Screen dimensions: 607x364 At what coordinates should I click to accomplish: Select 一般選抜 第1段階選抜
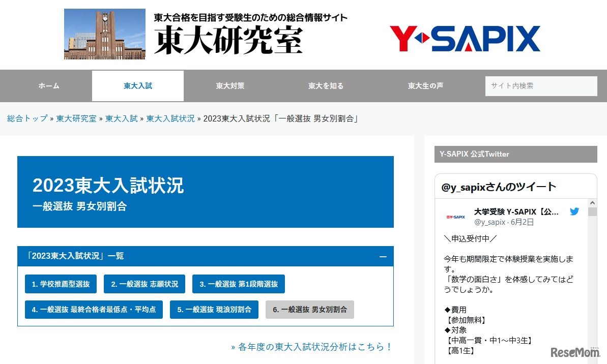[238, 284]
